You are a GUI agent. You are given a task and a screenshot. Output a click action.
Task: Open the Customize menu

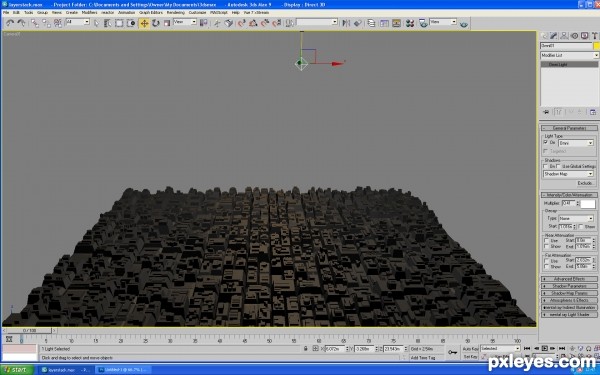197,13
